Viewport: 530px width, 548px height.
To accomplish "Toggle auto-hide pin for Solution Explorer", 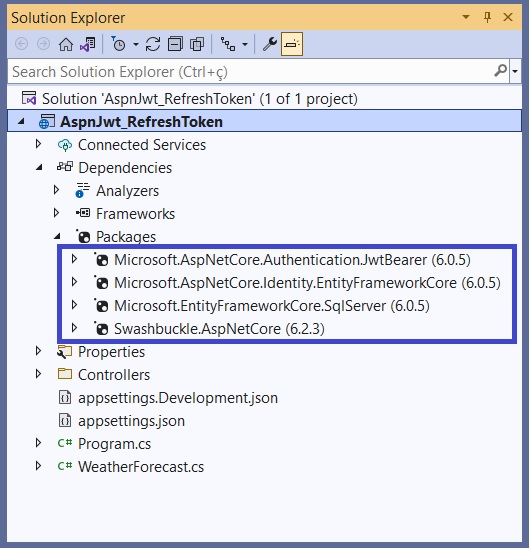I will pos(487,17).
